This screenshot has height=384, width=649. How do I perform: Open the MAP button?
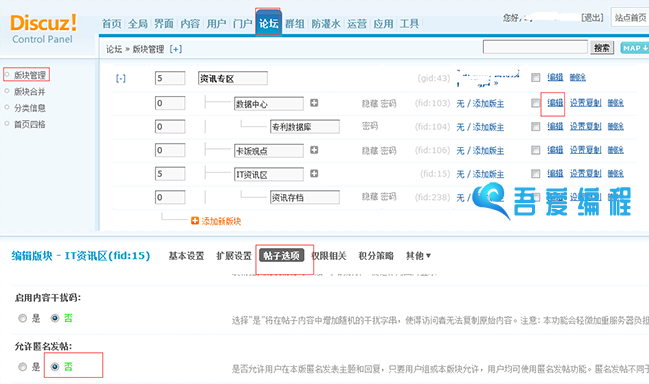(635, 48)
